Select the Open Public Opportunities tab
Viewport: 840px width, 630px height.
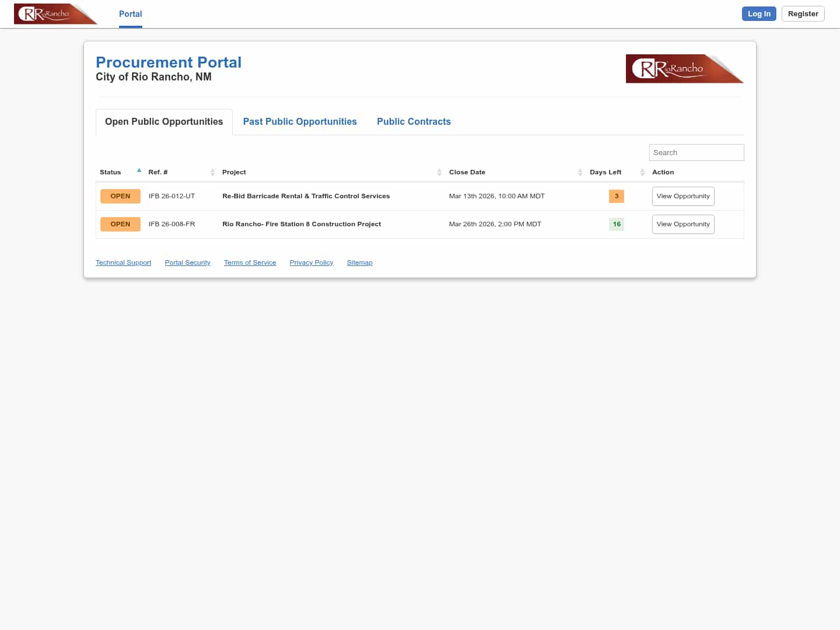pos(163,121)
